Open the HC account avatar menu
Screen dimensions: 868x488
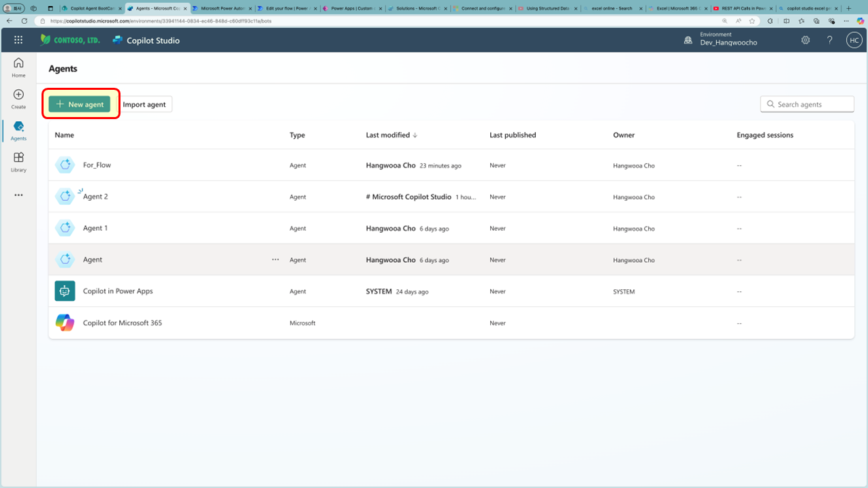pos(854,40)
